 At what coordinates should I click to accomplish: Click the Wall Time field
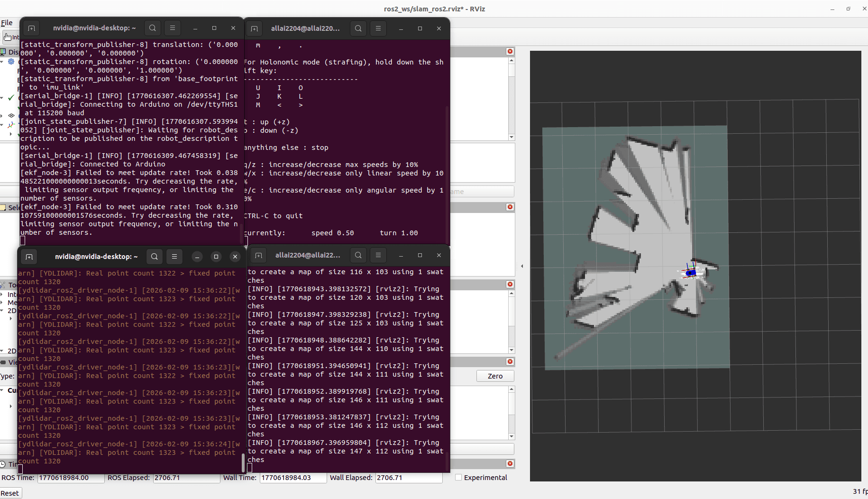pyautogui.click(x=292, y=478)
